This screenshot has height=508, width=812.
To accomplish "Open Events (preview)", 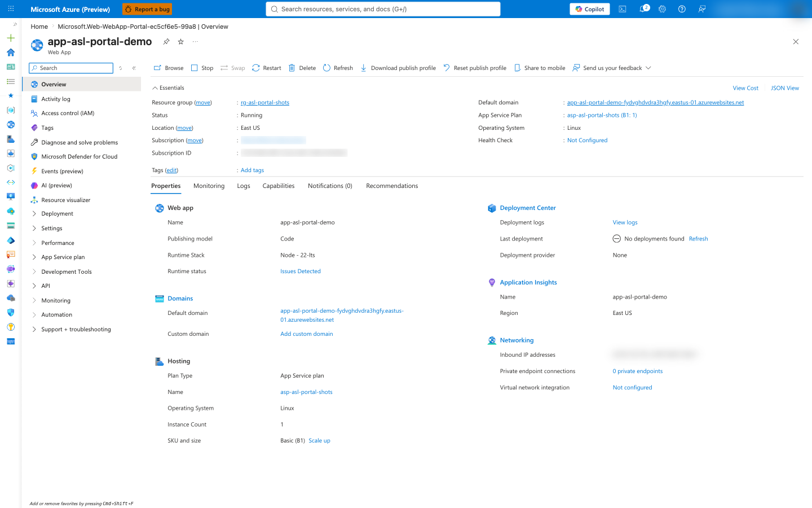I will coord(82,171).
